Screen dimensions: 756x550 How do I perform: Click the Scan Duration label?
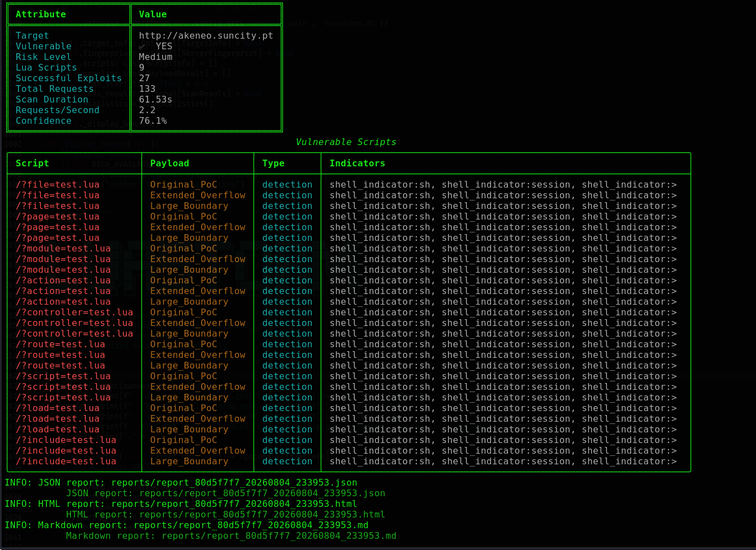52,99
